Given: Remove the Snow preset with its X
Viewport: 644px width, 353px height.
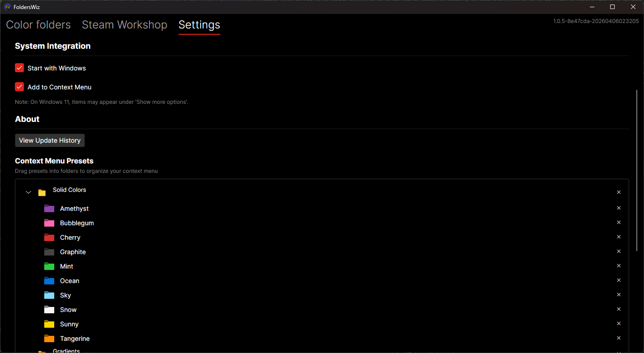Looking at the screenshot, I should coord(619,309).
